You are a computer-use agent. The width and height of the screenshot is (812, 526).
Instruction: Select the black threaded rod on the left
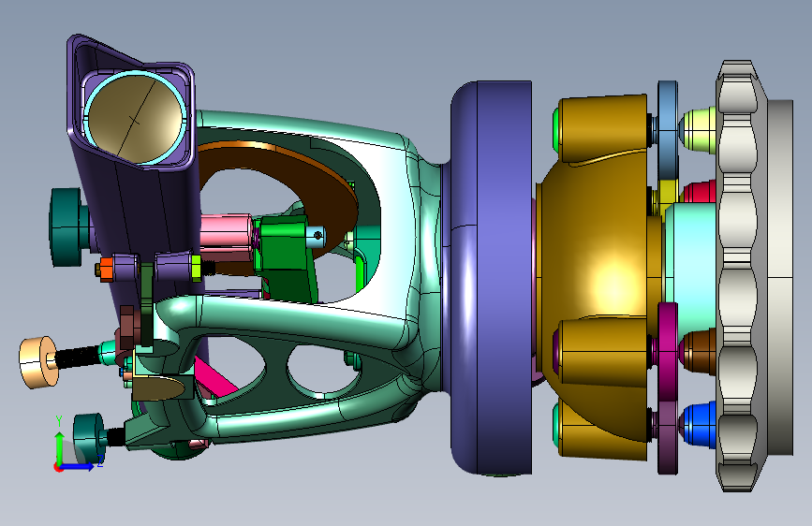pos(79,357)
